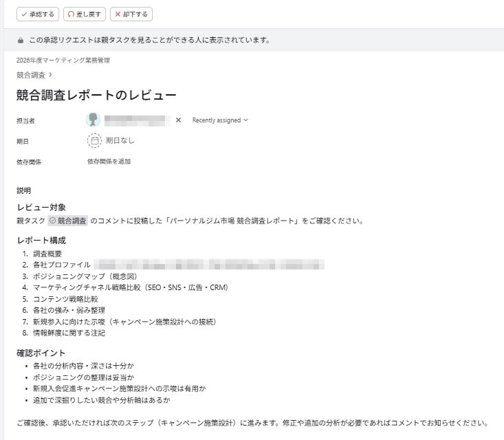Remove the assignee with the X icon
Viewport: 504px width, 440px height.
click(x=178, y=120)
